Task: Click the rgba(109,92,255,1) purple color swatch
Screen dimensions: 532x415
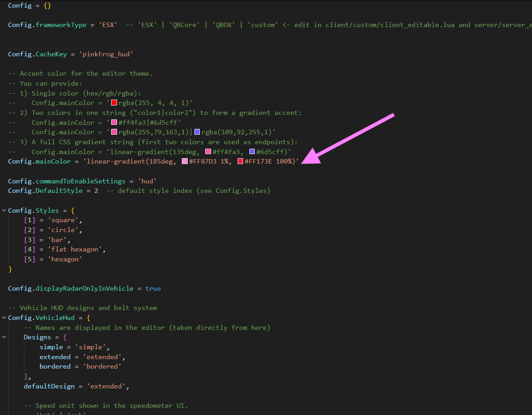Action: point(197,132)
